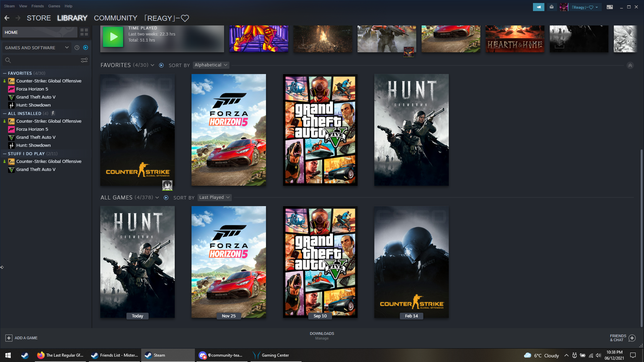Open DOWNLOADS Manage link

[x=322, y=336]
